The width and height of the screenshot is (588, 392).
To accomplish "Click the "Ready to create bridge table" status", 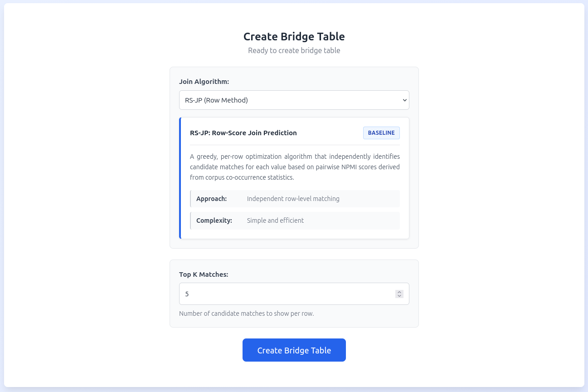I will point(294,50).
